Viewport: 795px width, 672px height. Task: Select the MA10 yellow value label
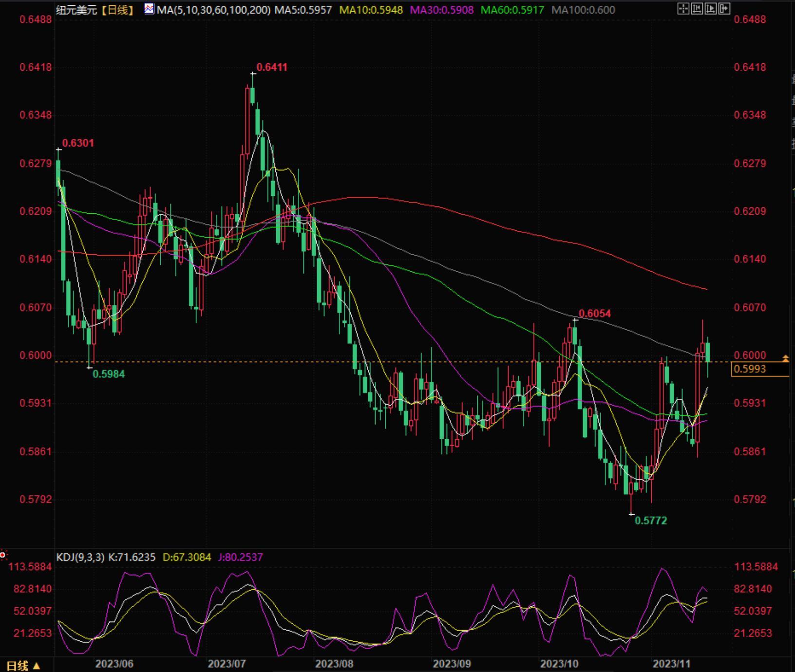pyautogui.click(x=371, y=10)
